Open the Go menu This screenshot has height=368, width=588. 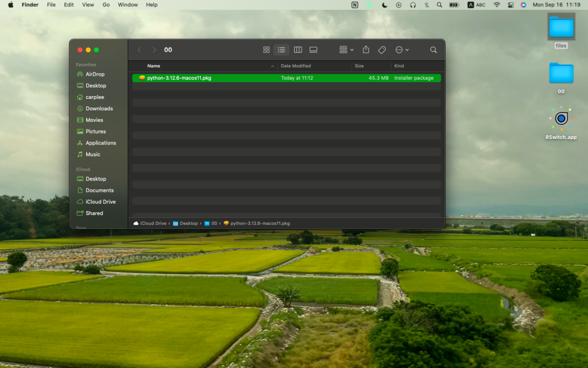(106, 5)
